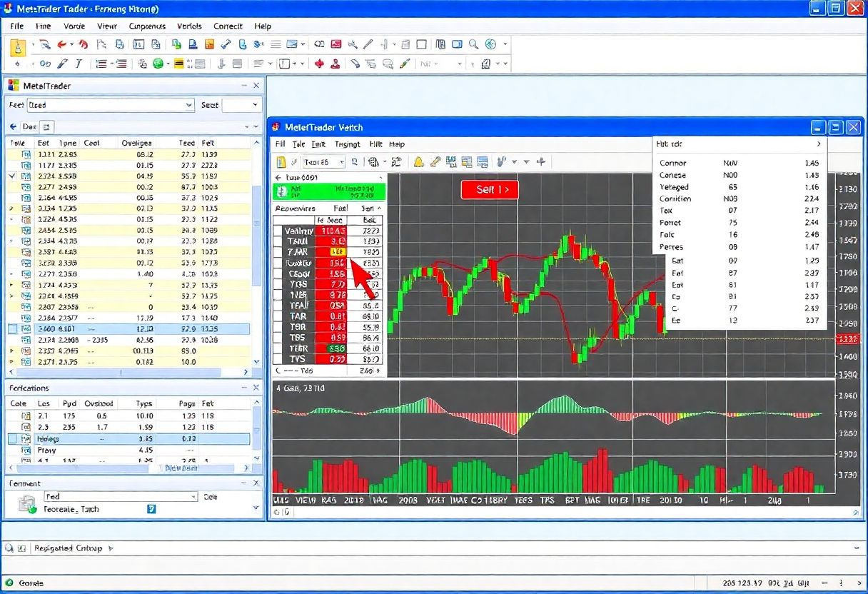This screenshot has height=594, width=868.
Task: Open the Feet combo box dropdown
Action: coord(188,105)
